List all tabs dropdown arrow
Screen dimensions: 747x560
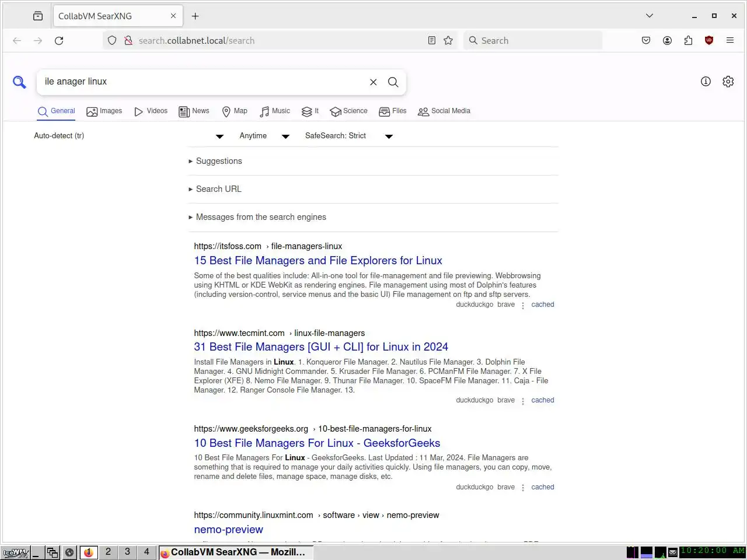[650, 16]
